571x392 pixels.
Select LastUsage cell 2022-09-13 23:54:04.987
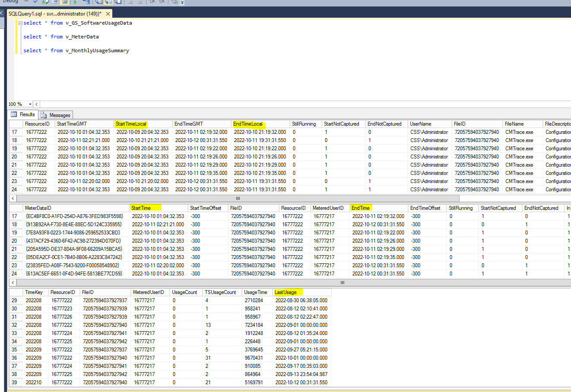[302, 374]
